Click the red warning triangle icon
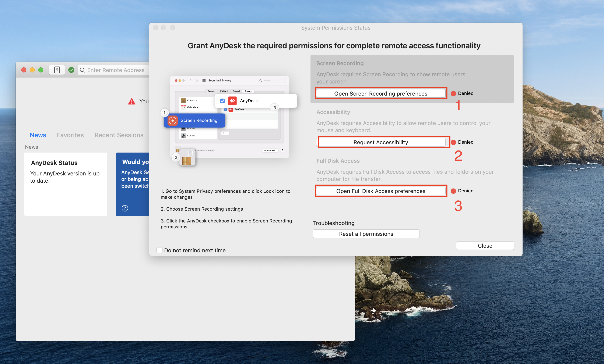The height and width of the screenshot is (364, 604). (132, 101)
